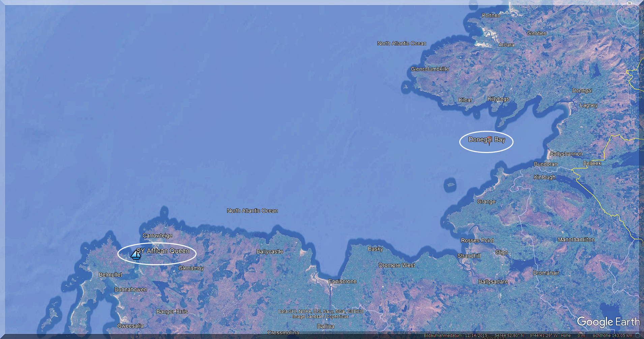Click the zoom slider handle
The height and width of the screenshot is (339, 644).
629,91
